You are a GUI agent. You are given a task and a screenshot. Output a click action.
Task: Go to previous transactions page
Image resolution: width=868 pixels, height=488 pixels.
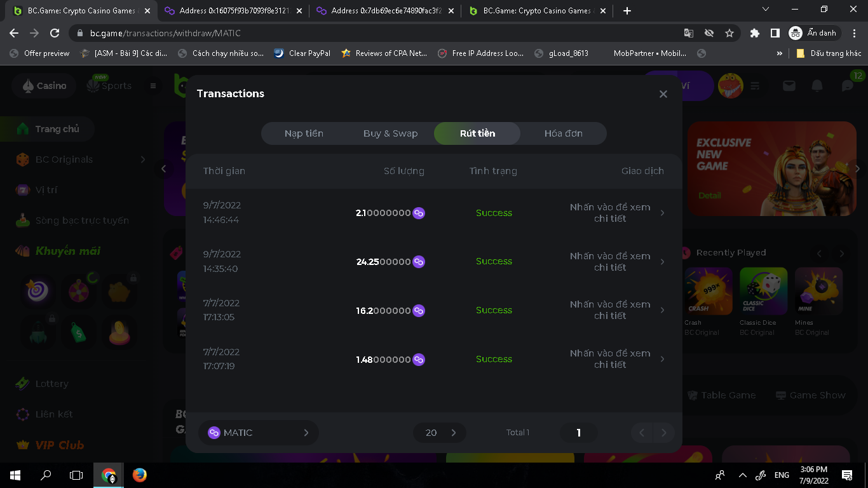pyautogui.click(x=642, y=433)
